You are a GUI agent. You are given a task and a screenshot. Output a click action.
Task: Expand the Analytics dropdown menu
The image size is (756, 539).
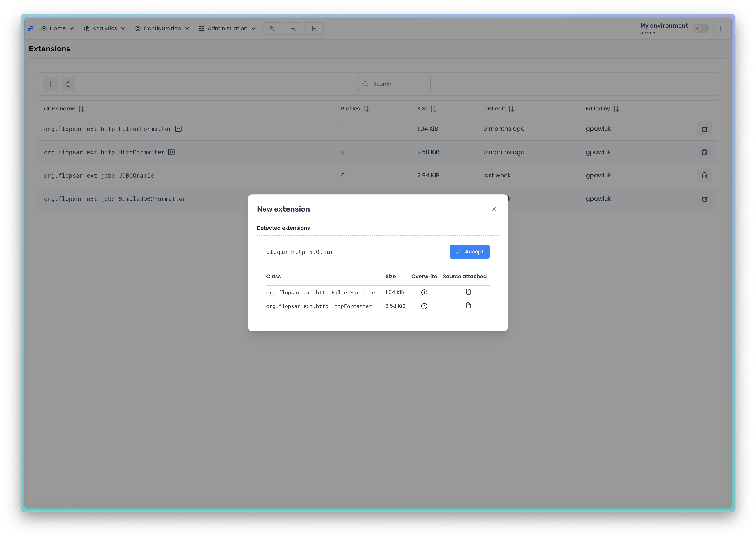pos(104,28)
